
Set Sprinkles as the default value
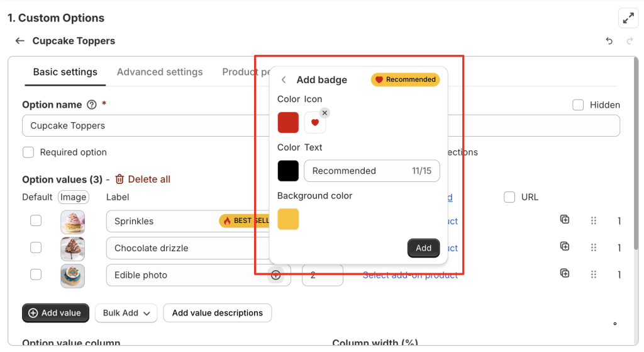(x=36, y=220)
